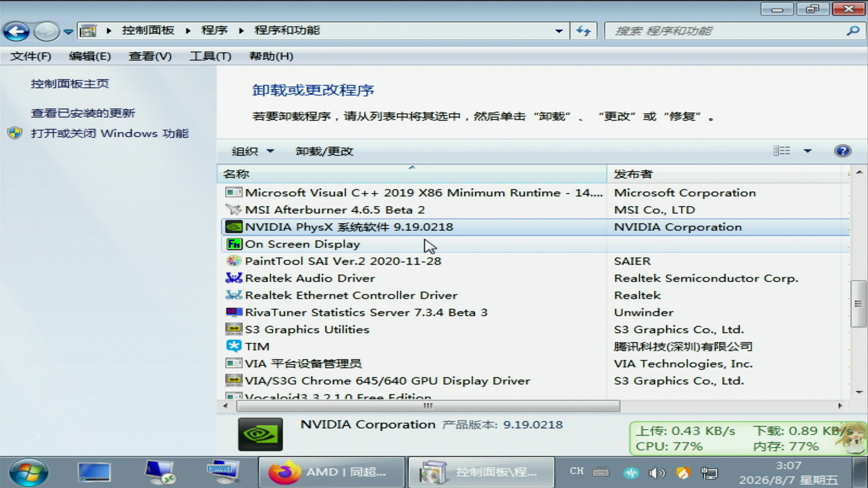Click the back navigation arrow
Image resolution: width=868 pixels, height=488 pixels.
pyautogui.click(x=16, y=31)
